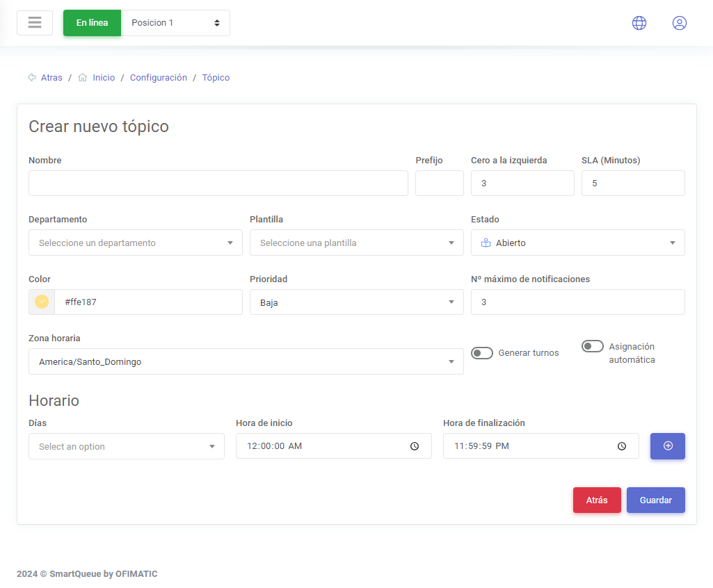Screen dimensions: 713x588
Task: Open the user profile icon
Action: pos(679,23)
